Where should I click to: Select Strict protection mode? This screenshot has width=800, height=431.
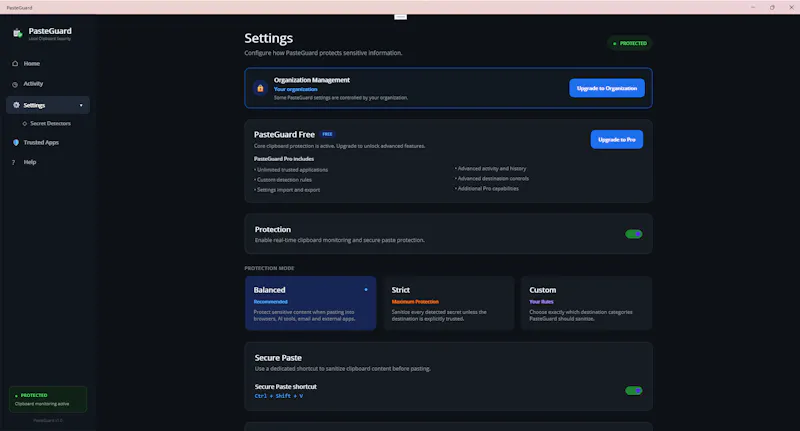(x=448, y=303)
